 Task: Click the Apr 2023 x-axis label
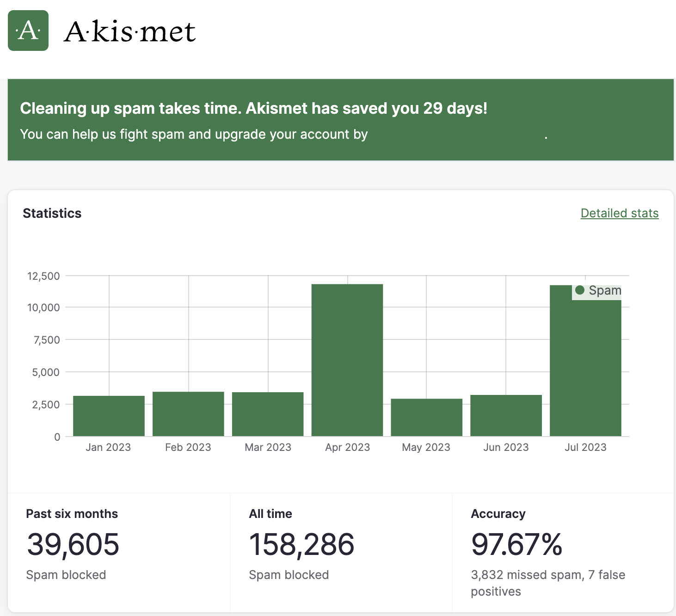347,447
